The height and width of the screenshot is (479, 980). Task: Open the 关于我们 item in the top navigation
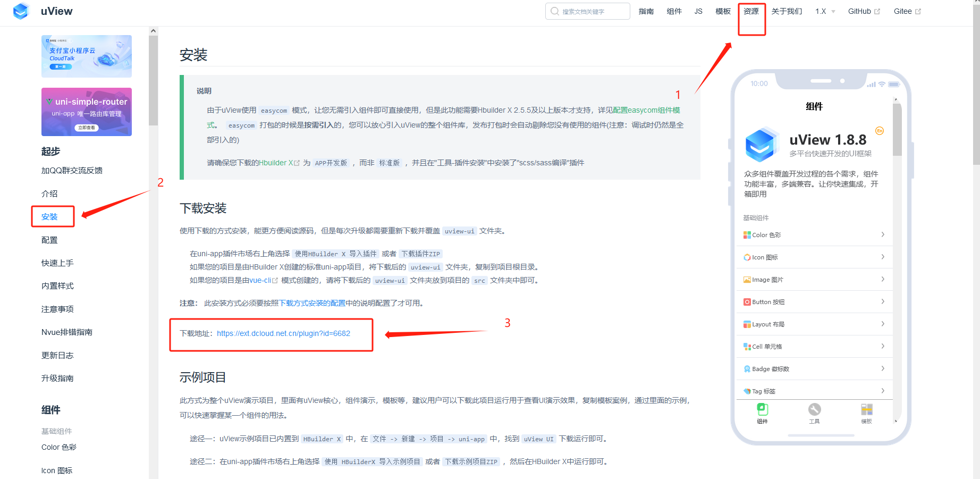(787, 11)
